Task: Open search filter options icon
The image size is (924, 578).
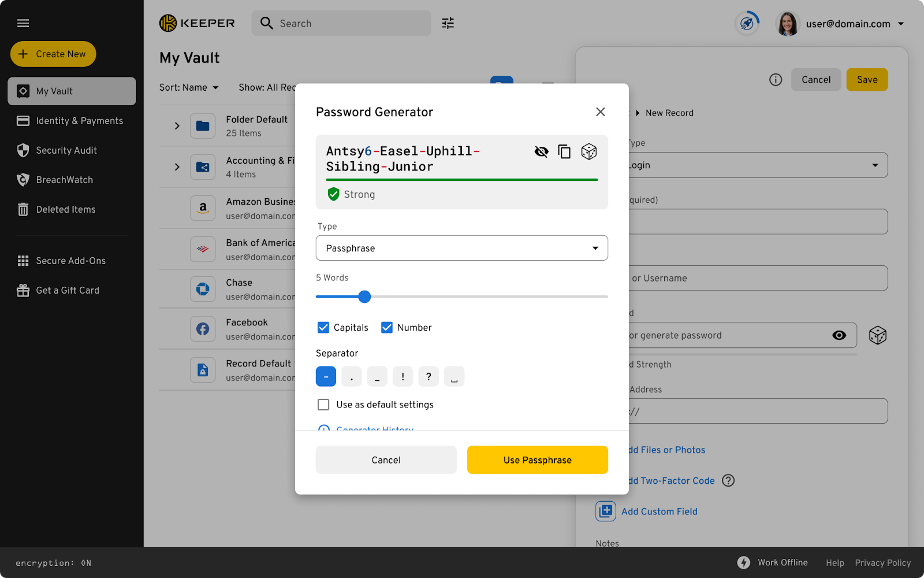Action: (448, 23)
